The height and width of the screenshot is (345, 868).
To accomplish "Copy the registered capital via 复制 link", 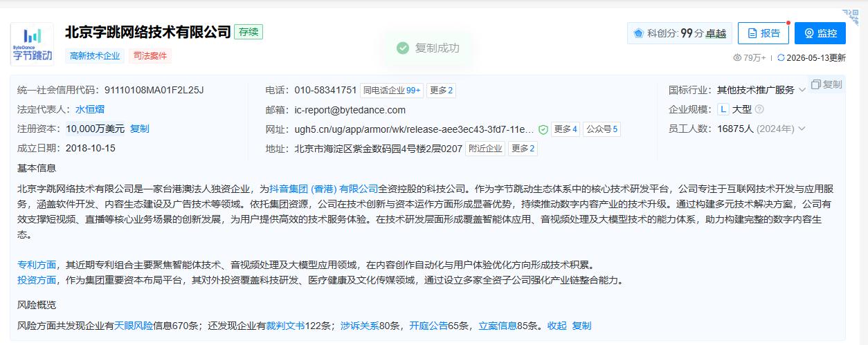I will (x=139, y=129).
